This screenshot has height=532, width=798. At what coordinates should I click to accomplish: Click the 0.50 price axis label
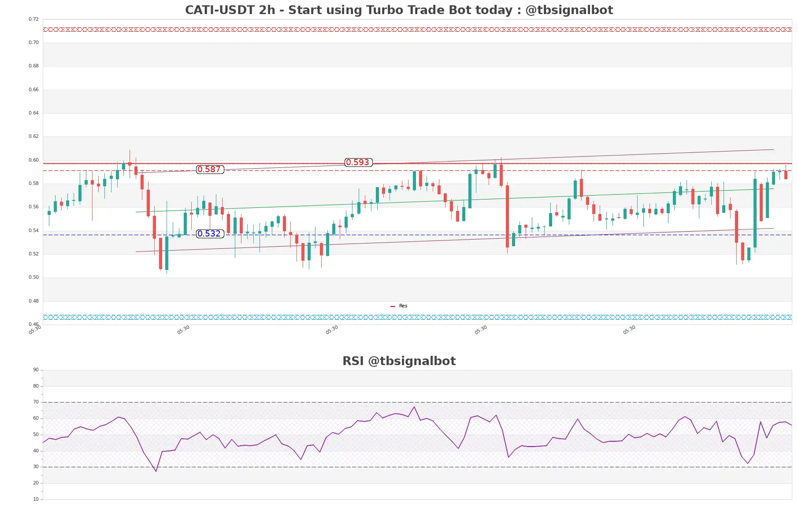pos(33,277)
